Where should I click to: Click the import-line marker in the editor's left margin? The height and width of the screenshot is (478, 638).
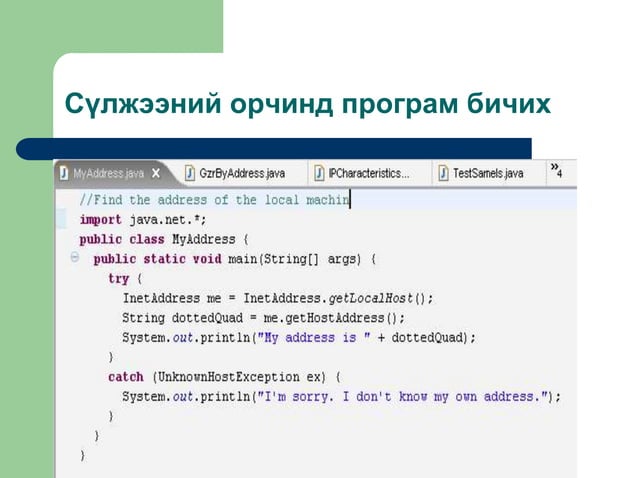pos(61,218)
